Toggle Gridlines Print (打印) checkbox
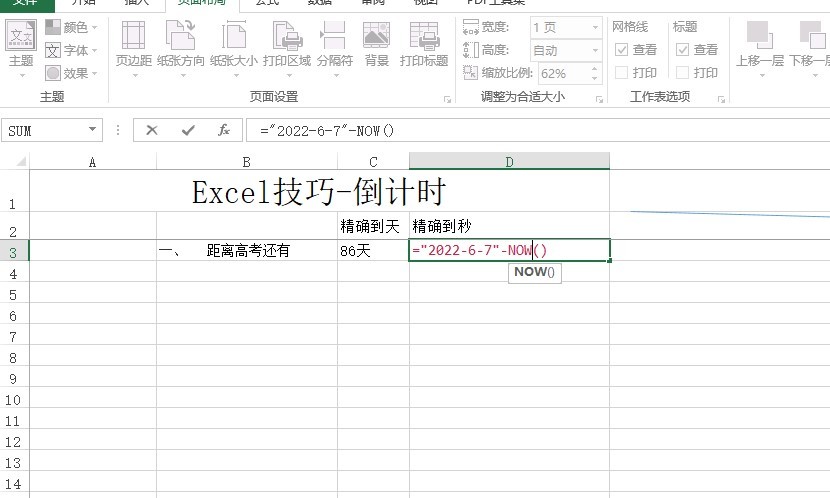This screenshot has height=498, width=830. (x=621, y=73)
